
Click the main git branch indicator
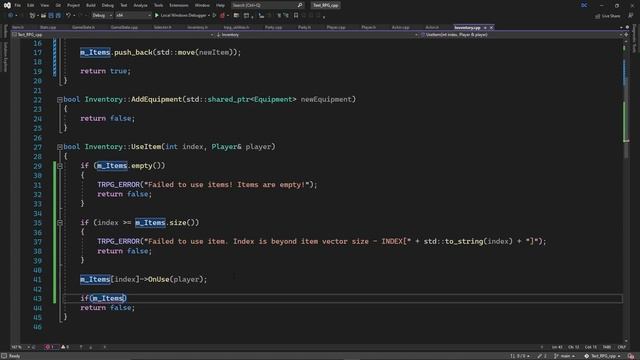[564, 356]
